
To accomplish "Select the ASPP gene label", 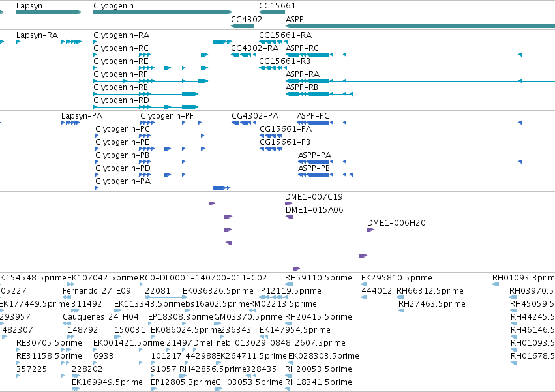I will 295,19.
